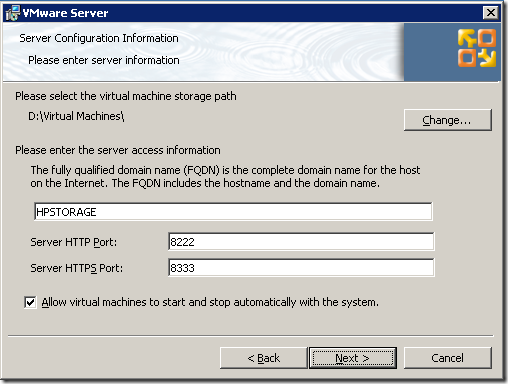Click the 'Server Configuration Information' heading
Viewport: 508px width, 384px height.
click(99, 38)
